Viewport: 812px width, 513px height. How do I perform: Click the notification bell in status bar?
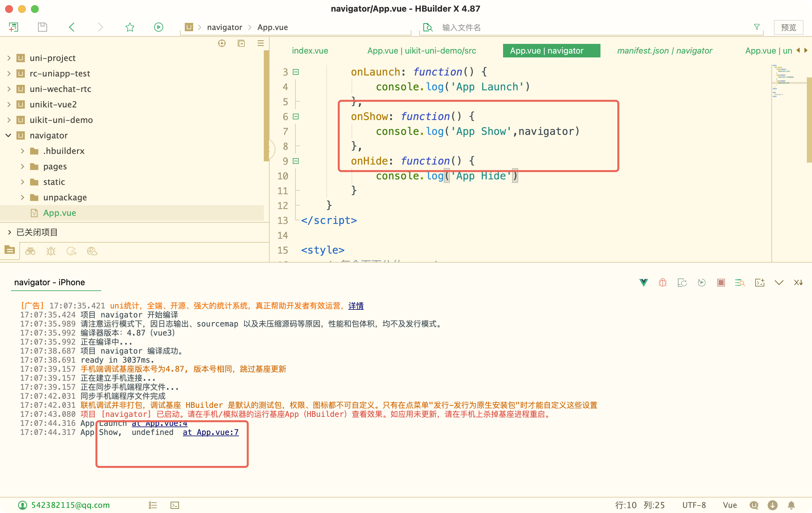tap(791, 505)
